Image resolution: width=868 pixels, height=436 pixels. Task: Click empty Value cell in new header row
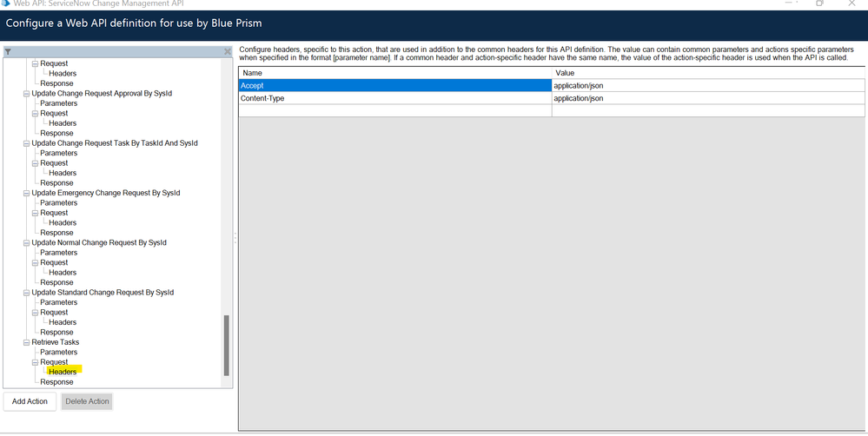[x=709, y=110]
